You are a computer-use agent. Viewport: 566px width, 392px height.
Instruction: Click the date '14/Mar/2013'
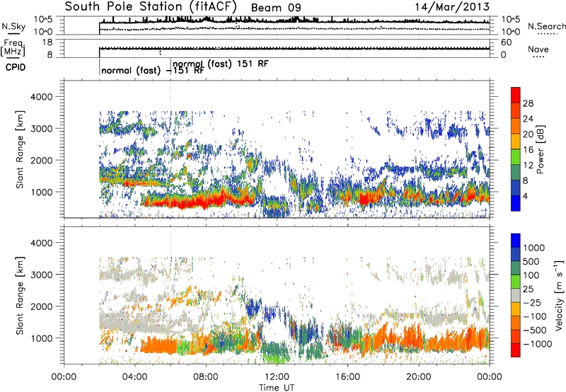click(x=452, y=6)
